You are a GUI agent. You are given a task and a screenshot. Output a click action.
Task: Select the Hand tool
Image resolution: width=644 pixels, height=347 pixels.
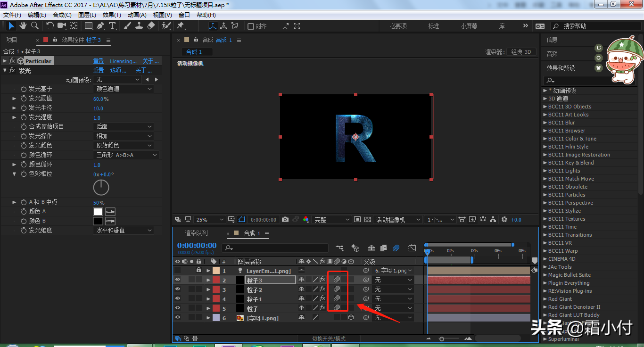pos(23,25)
